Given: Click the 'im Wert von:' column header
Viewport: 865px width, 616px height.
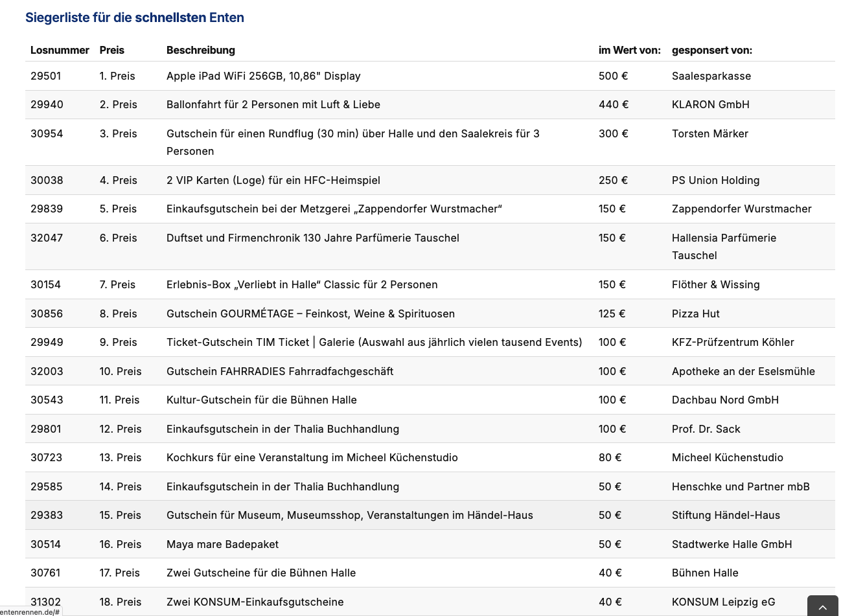Looking at the screenshot, I should (x=629, y=50).
